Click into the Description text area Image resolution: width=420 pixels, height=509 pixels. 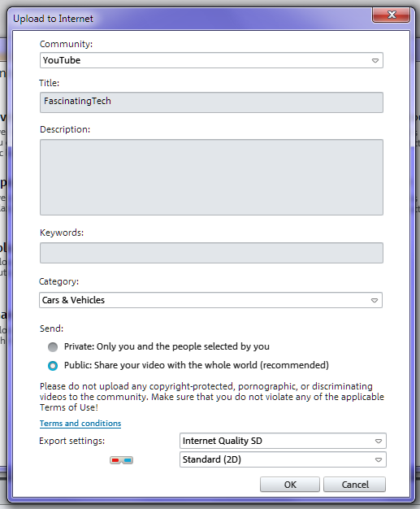(x=211, y=177)
